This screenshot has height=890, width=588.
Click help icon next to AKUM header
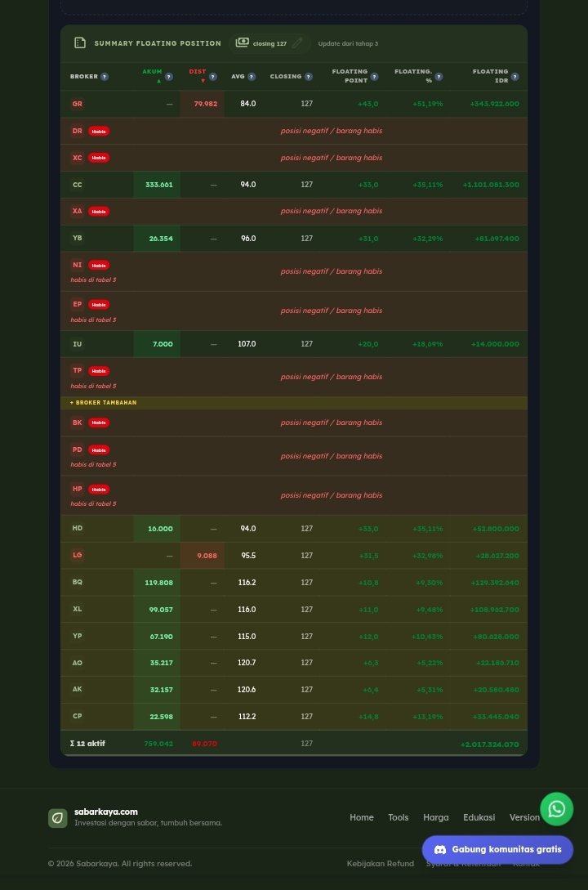tap(168, 77)
